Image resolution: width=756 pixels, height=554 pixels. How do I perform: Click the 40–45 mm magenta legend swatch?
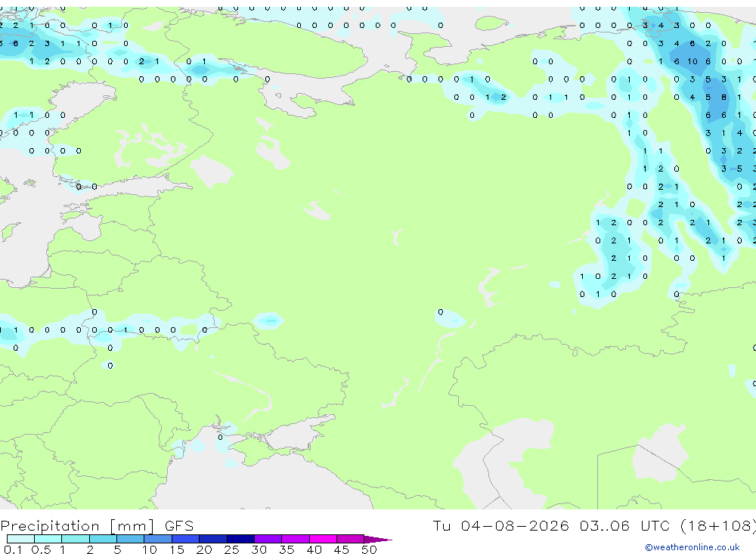point(323,539)
